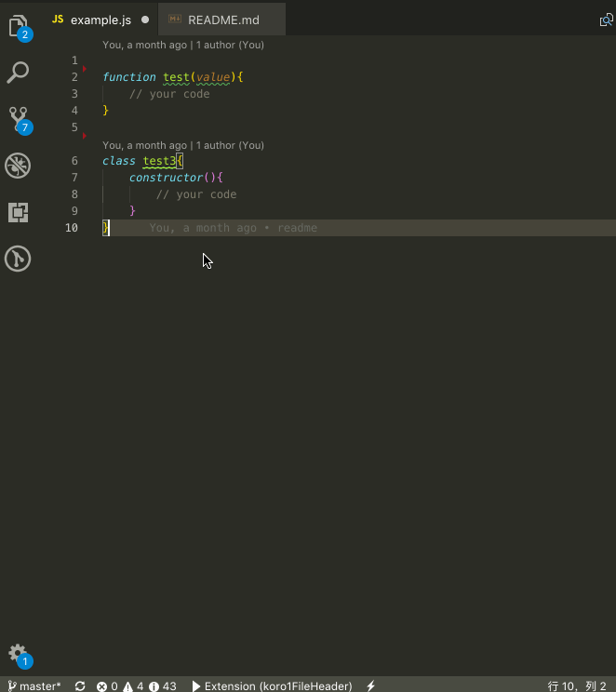The image size is (616, 692).
Task: Click the lightning bolt icon in status bar
Action: 370,685
